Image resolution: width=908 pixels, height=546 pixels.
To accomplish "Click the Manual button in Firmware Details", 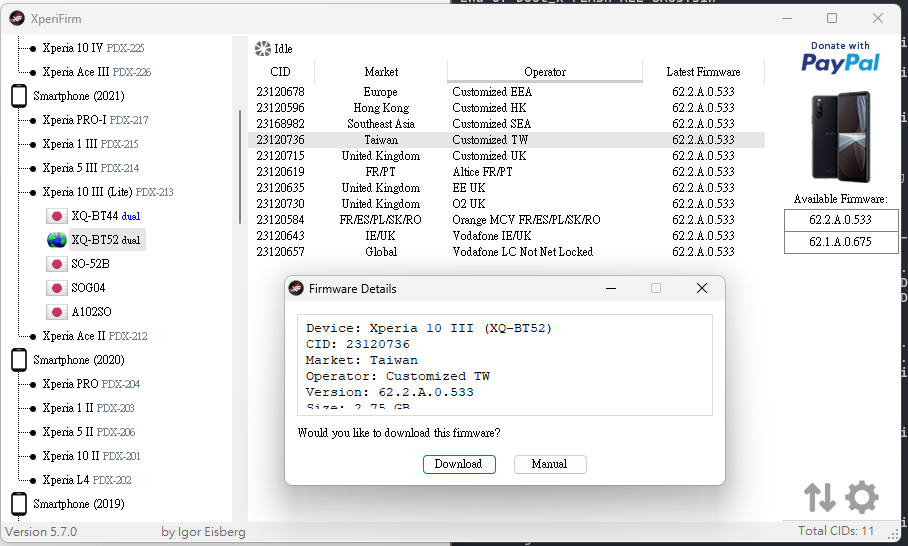I will click(550, 464).
